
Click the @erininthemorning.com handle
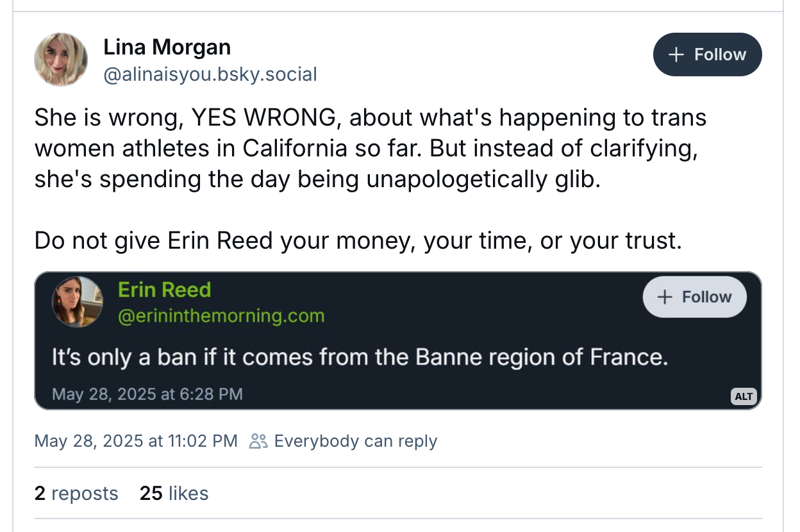[221, 316]
